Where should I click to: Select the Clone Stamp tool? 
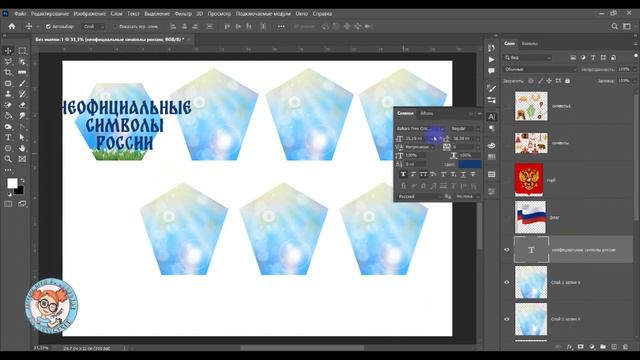pos(8,94)
